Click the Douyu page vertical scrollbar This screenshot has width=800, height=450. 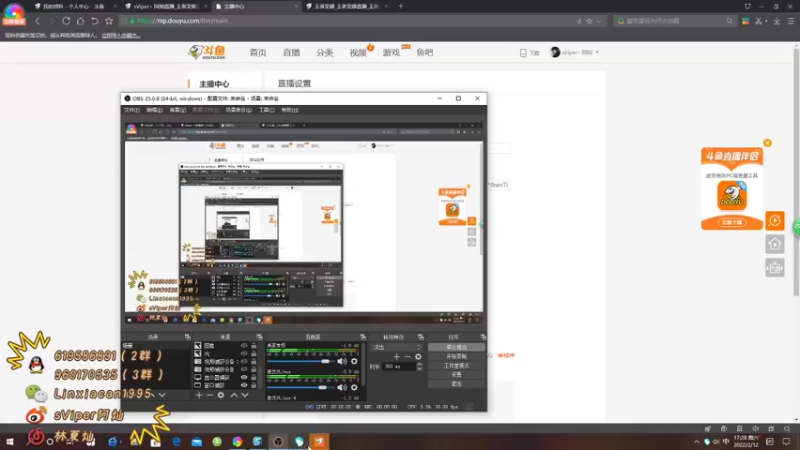(796, 172)
